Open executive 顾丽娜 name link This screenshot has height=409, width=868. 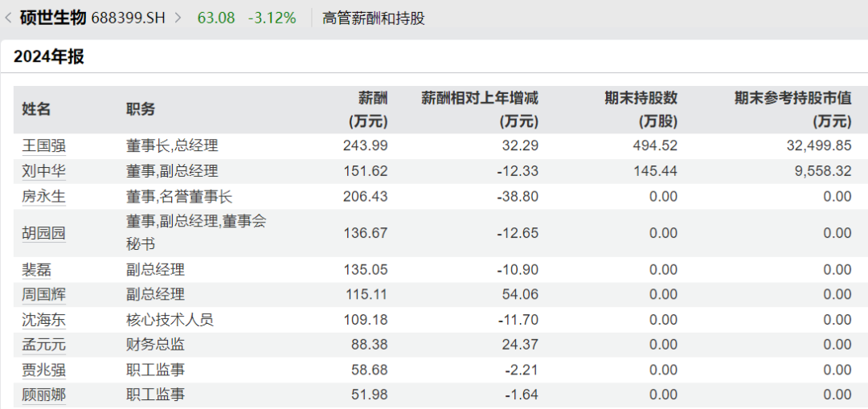pos(43,395)
